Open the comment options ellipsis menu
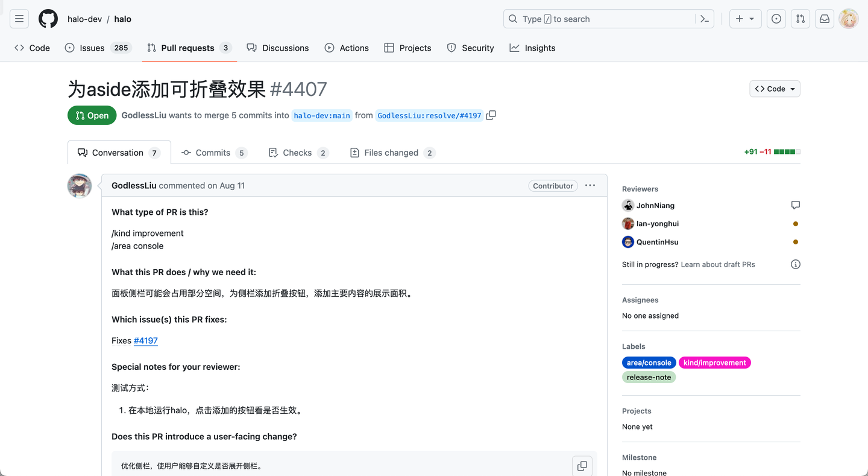 point(590,185)
